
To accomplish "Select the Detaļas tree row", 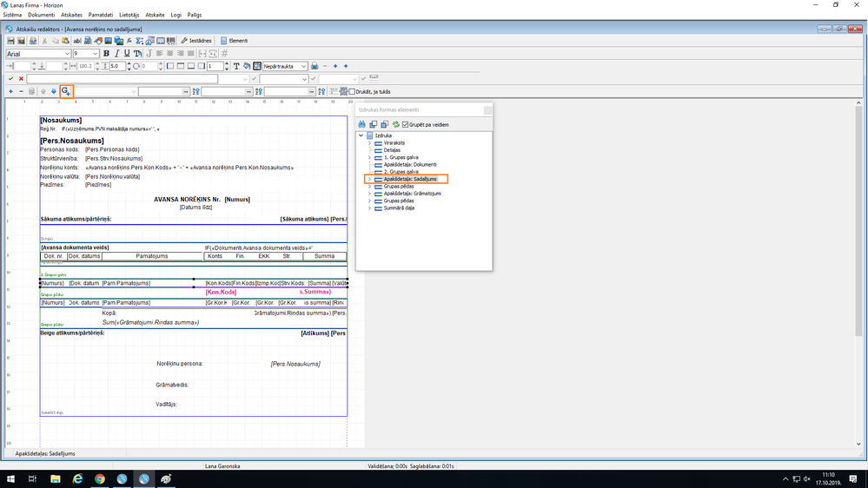I will click(x=392, y=150).
